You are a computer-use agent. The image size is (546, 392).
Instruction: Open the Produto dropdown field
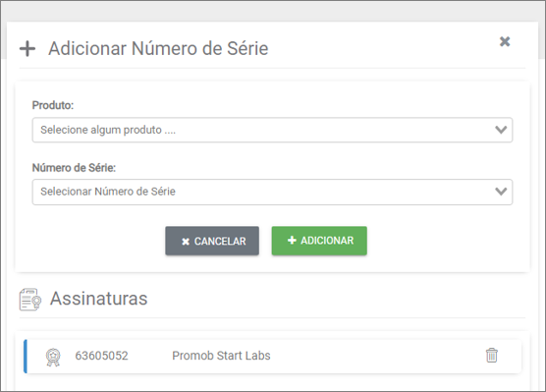tap(272, 130)
